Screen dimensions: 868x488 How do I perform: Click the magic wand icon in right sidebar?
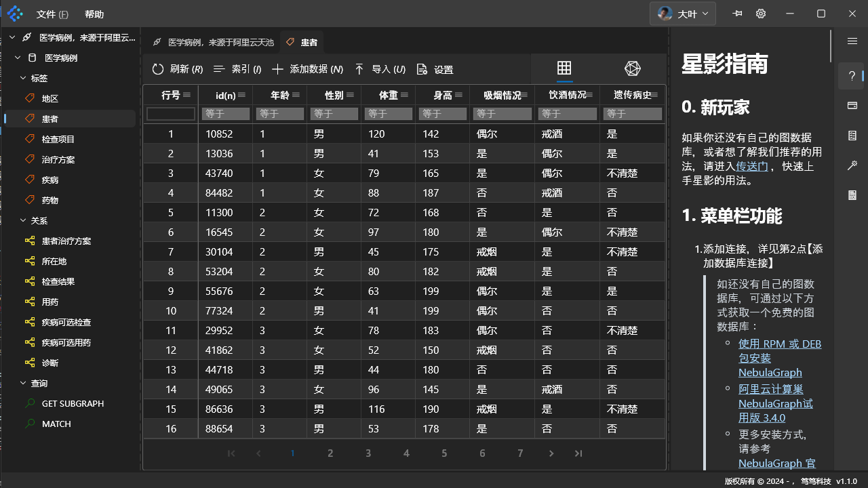click(x=852, y=165)
